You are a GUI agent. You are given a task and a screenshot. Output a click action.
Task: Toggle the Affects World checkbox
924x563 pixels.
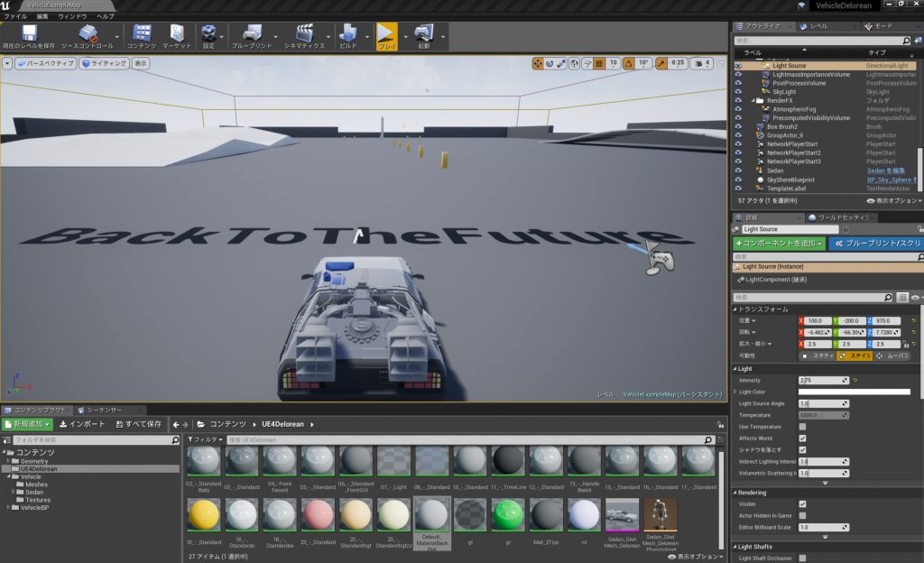click(802, 438)
